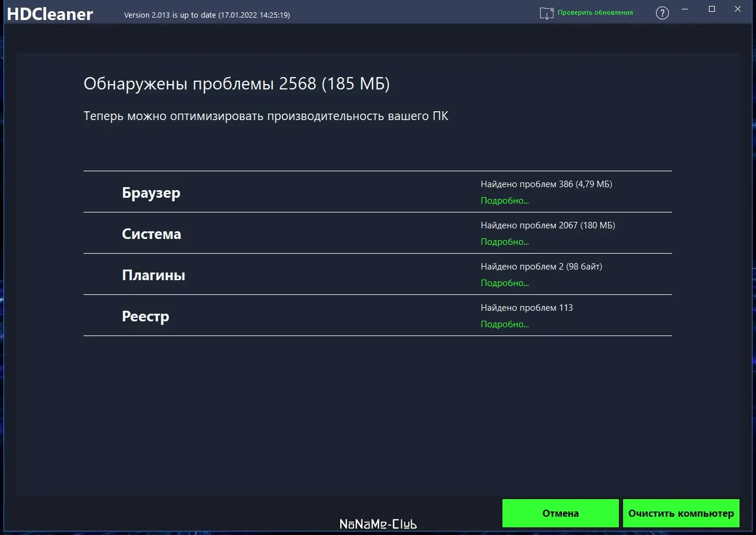Click the check for updates download icon
756x535 pixels.
point(547,13)
